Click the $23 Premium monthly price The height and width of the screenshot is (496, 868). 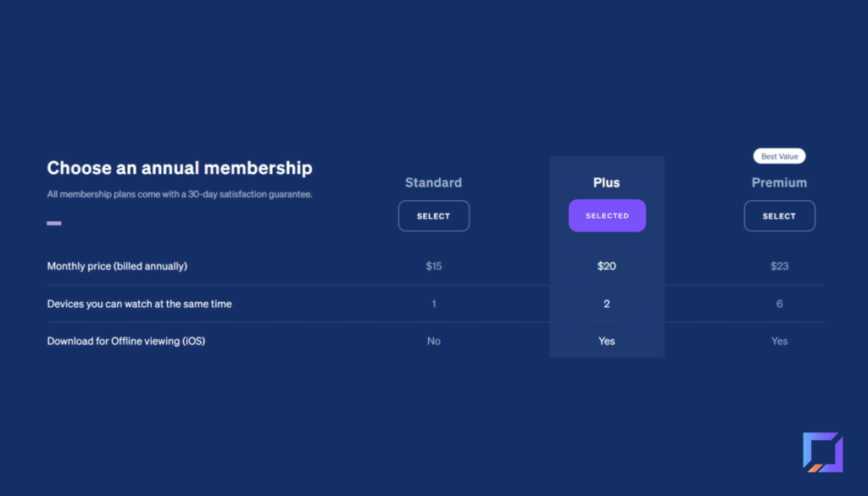pos(779,266)
